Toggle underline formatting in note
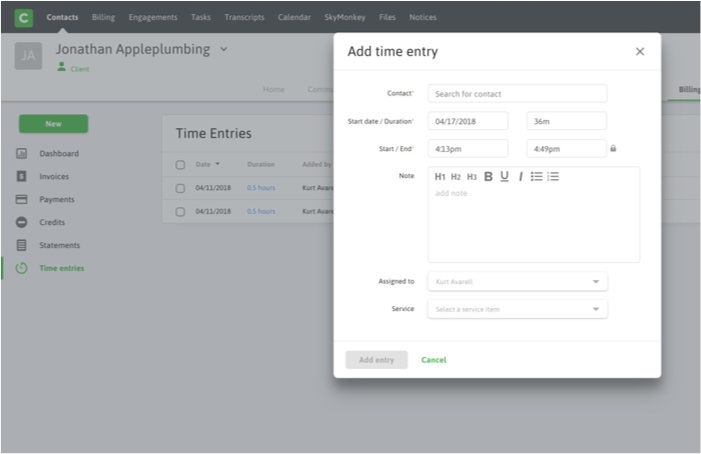Screen dimensions: 701x454 [x=504, y=177]
